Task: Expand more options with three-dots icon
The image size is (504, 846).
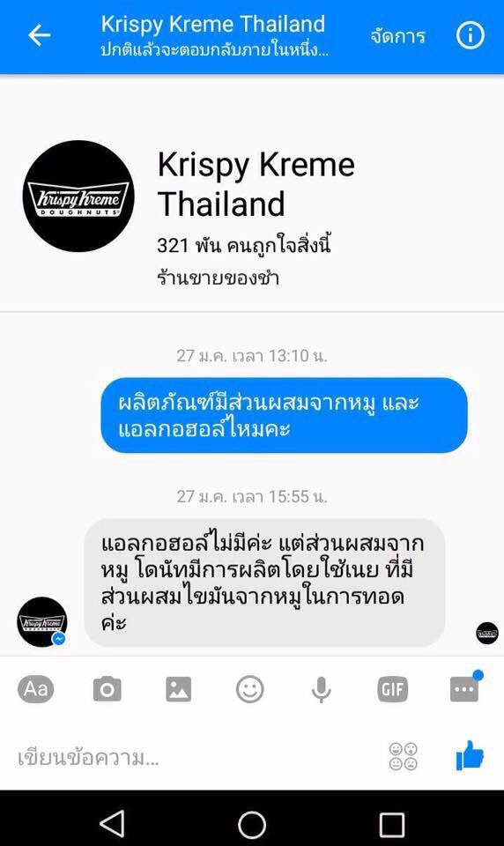Action: pos(464,687)
